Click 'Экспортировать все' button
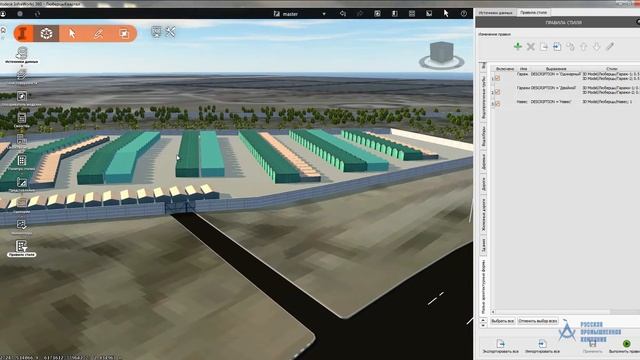Viewport: 640px width, 360px height. pos(500,346)
